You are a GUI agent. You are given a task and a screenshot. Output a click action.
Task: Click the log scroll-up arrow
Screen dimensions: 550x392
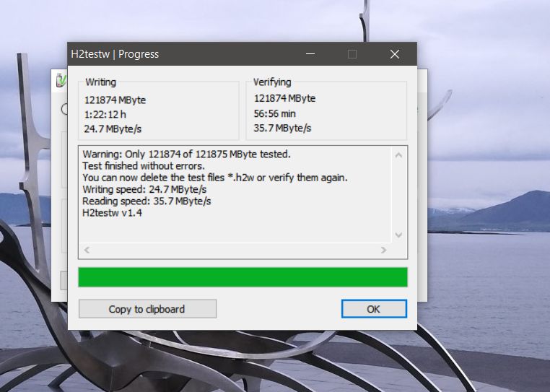pos(398,155)
